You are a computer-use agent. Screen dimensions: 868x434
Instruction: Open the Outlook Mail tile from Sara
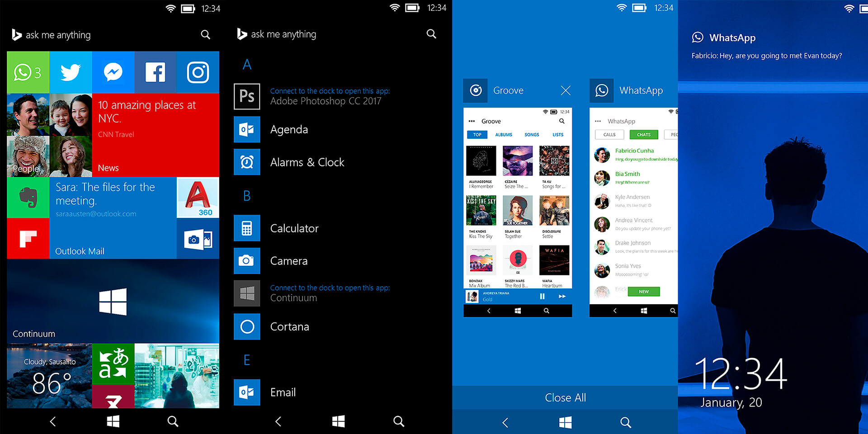[x=113, y=218]
